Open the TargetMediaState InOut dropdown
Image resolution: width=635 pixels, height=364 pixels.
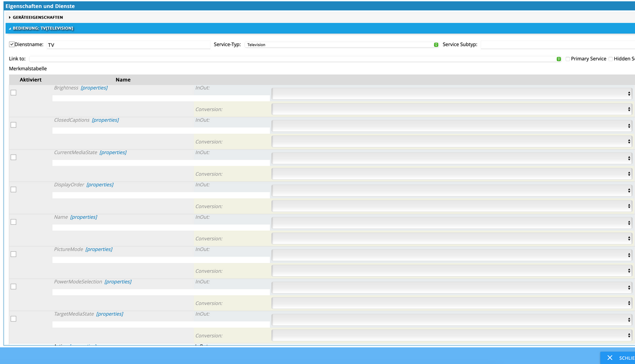(452, 320)
